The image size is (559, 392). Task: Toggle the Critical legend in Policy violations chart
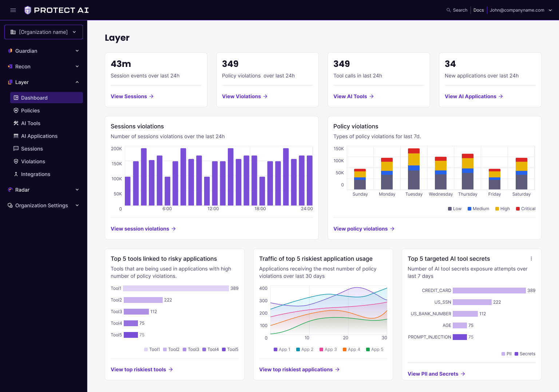point(526,208)
